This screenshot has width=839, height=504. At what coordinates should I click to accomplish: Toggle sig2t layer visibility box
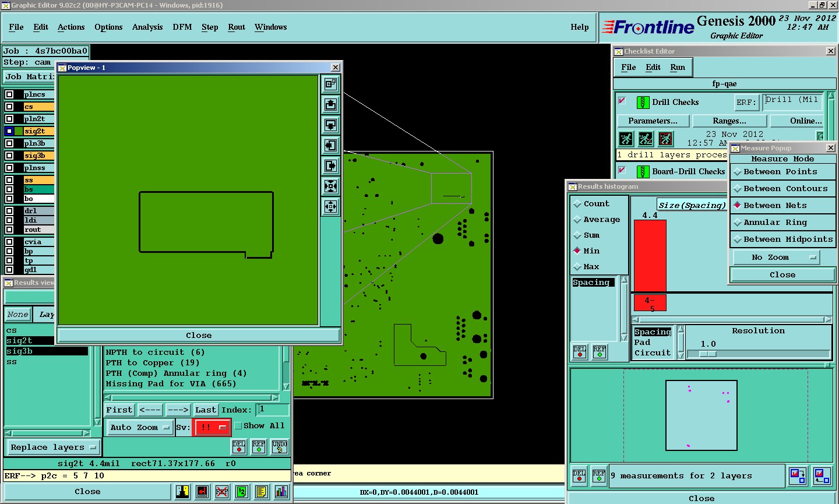(x=9, y=131)
